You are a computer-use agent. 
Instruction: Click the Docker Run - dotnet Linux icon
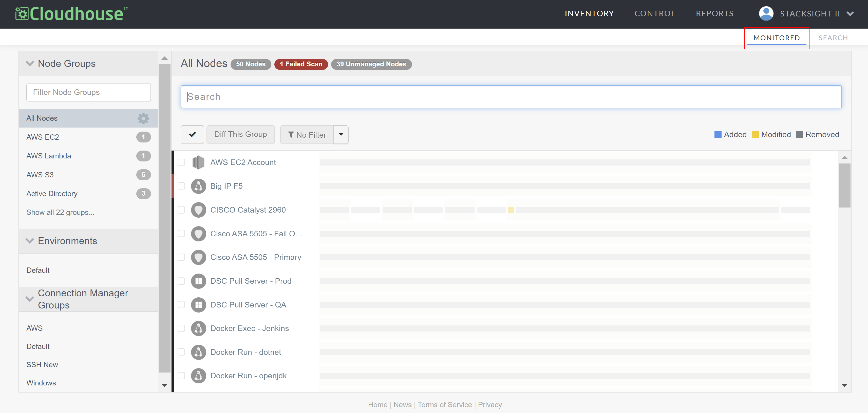click(198, 352)
